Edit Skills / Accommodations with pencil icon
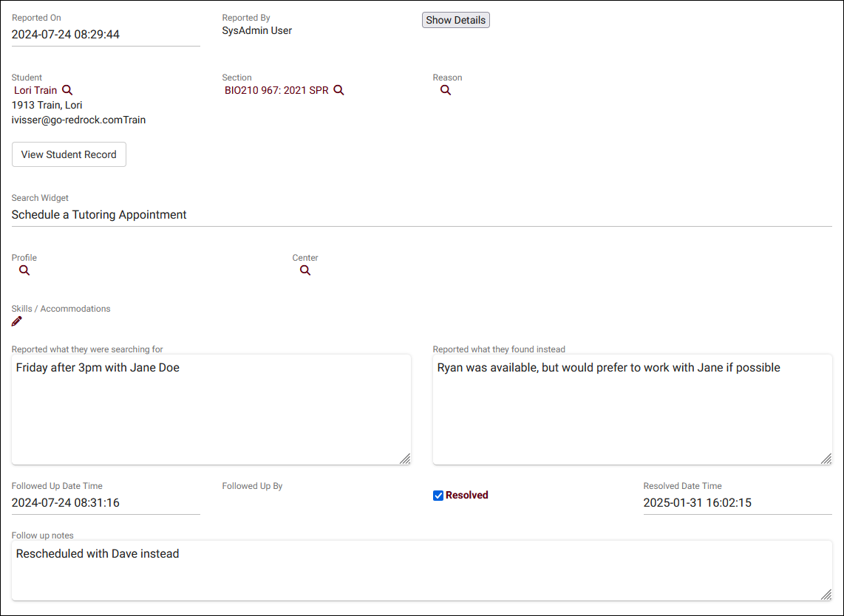844x616 pixels. pyautogui.click(x=17, y=321)
